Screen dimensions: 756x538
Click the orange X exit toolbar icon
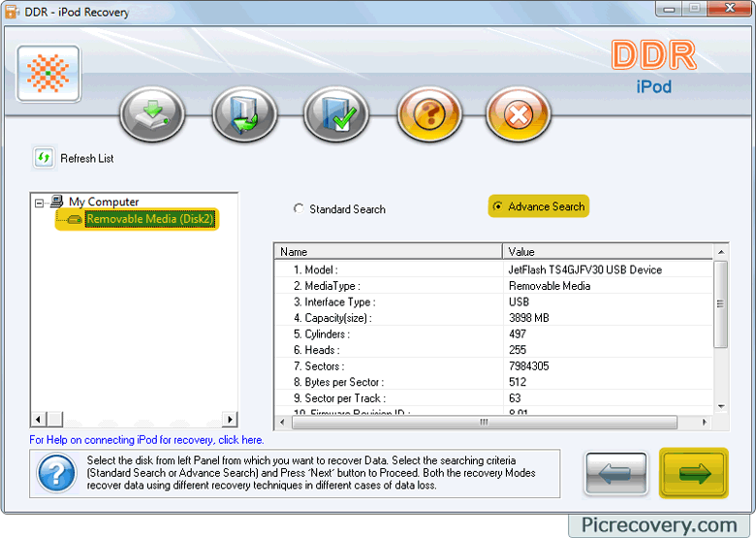coord(519,114)
